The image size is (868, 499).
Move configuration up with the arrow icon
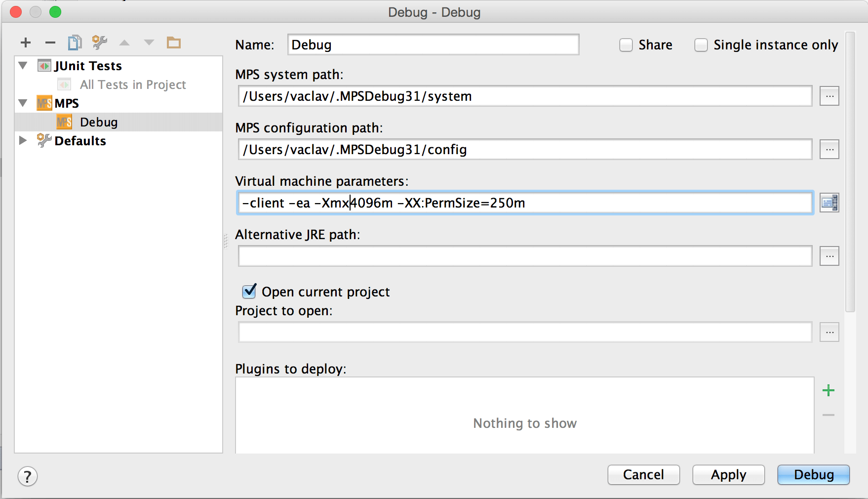(x=124, y=42)
